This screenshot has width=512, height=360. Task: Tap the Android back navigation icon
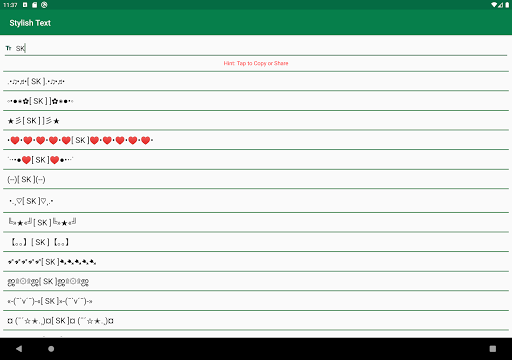[19, 349]
